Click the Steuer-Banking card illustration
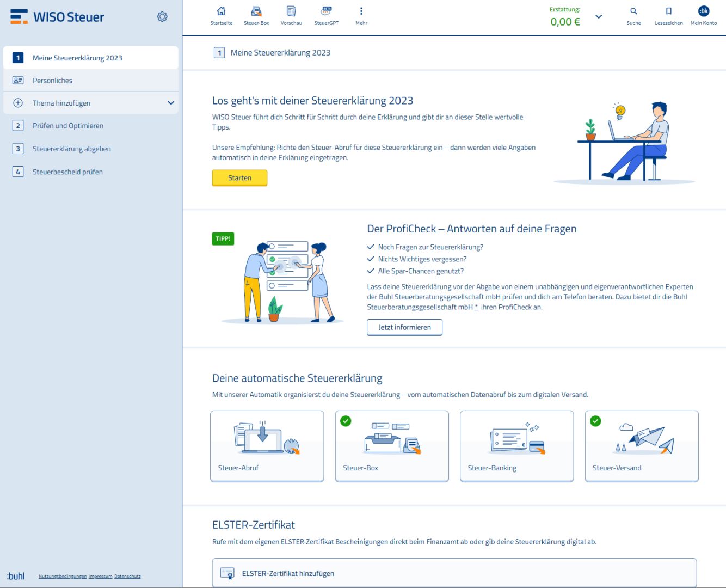The height and width of the screenshot is (588, 726). [x=517, y=438]
